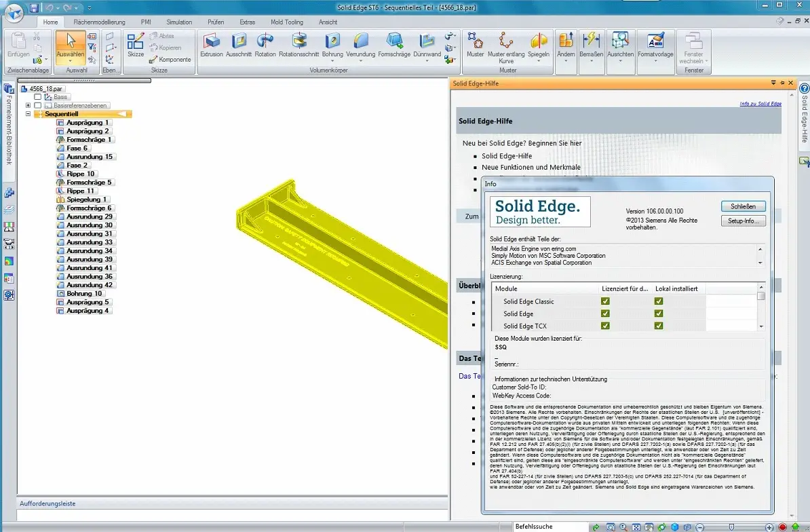
Task: Open the quick access toolbar customize arrow
Action: [90, 7]
